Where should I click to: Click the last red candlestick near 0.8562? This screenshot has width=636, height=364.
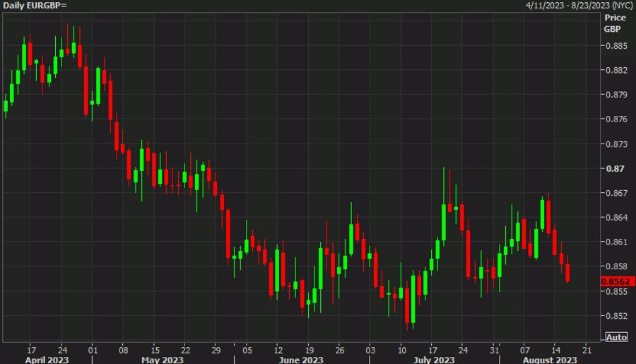[567, 272]
